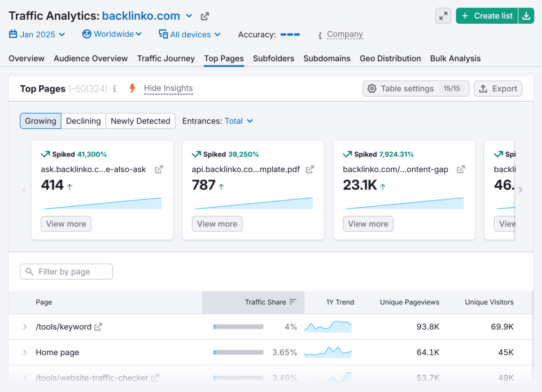Click the expand-to-fullscreen icon near Create list
Screen dimensions: 542x392
pyautogui.click(x=443, y=15)
